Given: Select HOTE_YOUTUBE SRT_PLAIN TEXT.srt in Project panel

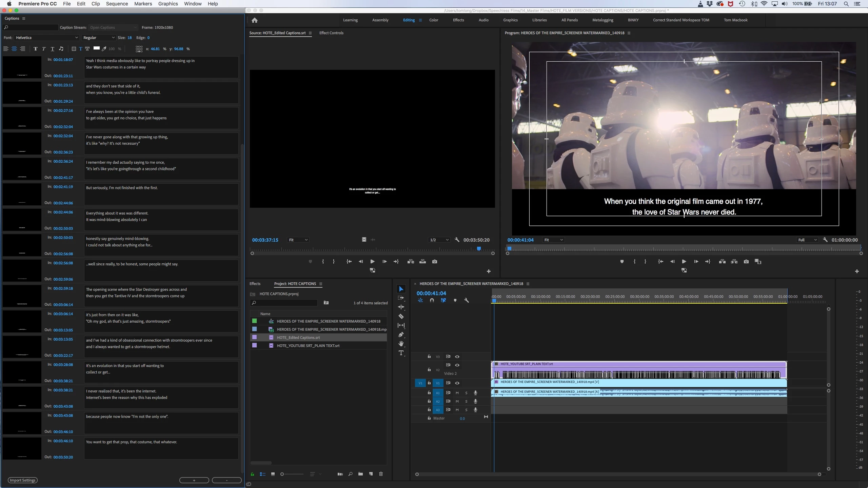Looking at the screenshot, I should pyautogui.click(x=308, y=346).
